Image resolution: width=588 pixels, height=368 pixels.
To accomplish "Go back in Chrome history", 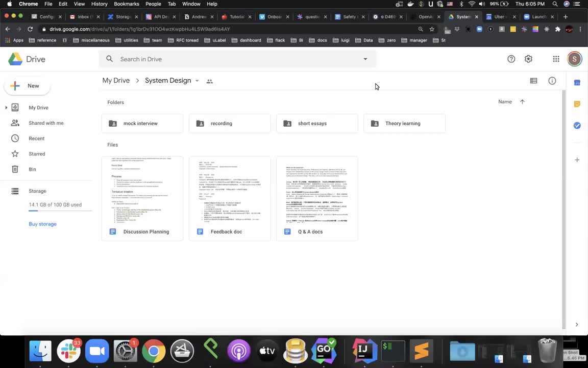I will [x=8, y=29].
